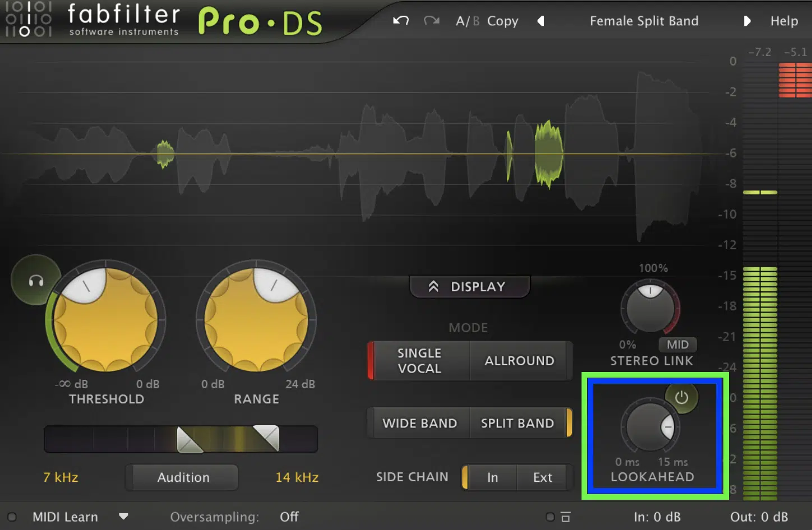The width and height of the screenshot is (812, 530).
Task: Click the low frequency handle at 7 kHz
Action: click(189, 439)
